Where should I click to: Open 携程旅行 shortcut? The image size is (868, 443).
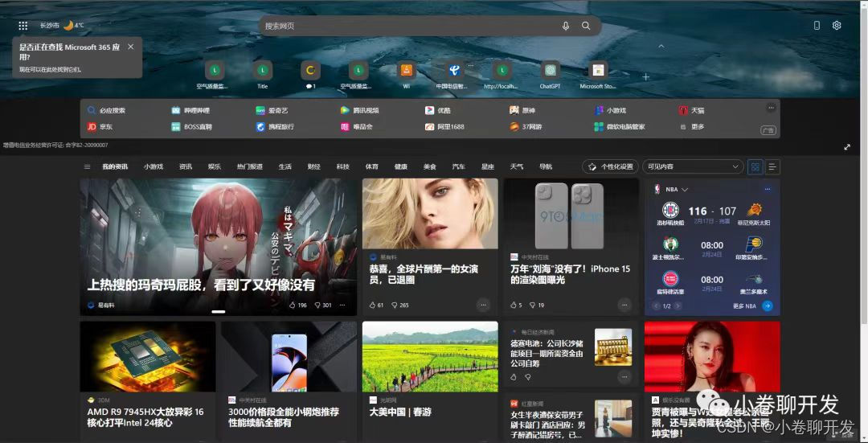[275, 126]
